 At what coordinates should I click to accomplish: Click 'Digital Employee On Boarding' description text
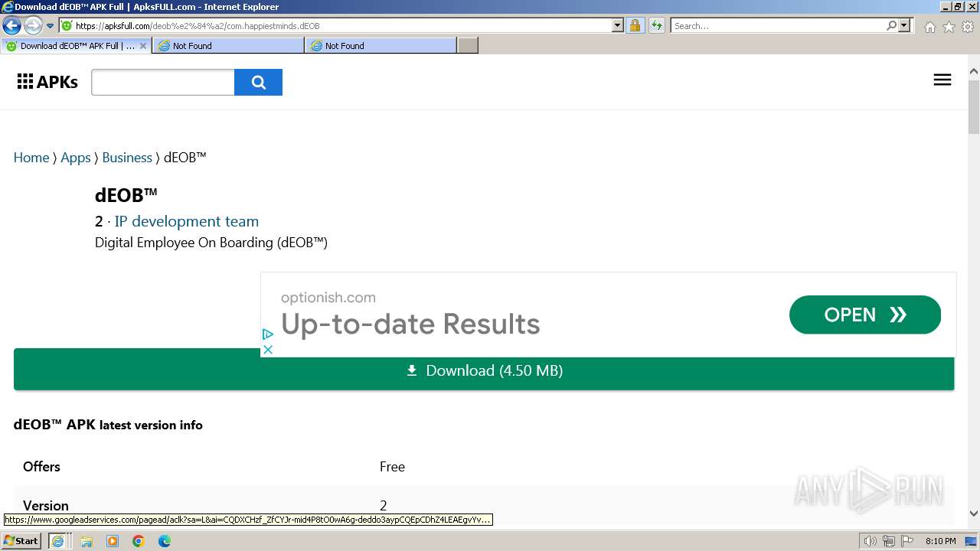point(211,243)
